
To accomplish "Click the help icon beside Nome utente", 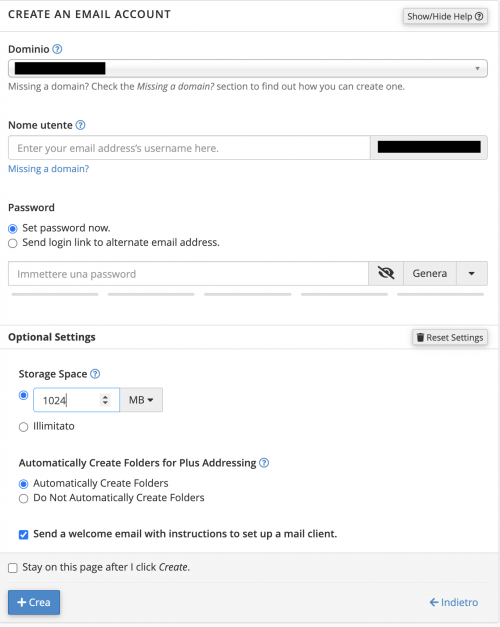I will [80, 125].
